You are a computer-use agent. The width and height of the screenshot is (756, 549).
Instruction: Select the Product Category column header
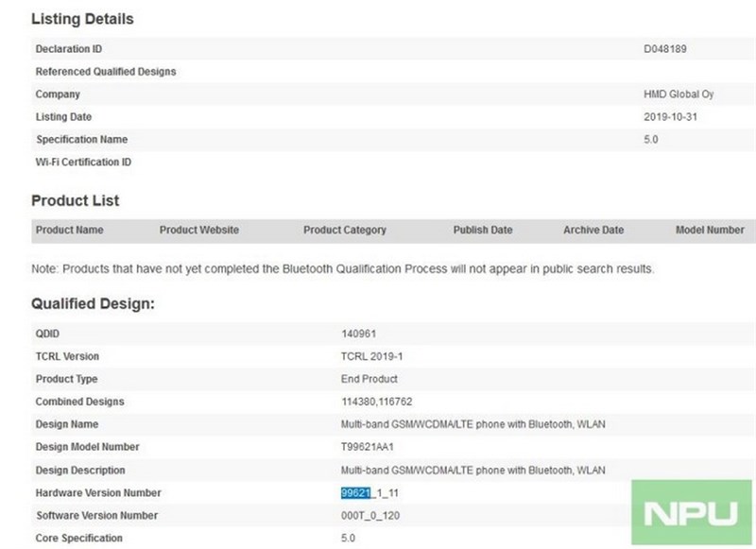(x=344, y=230)
